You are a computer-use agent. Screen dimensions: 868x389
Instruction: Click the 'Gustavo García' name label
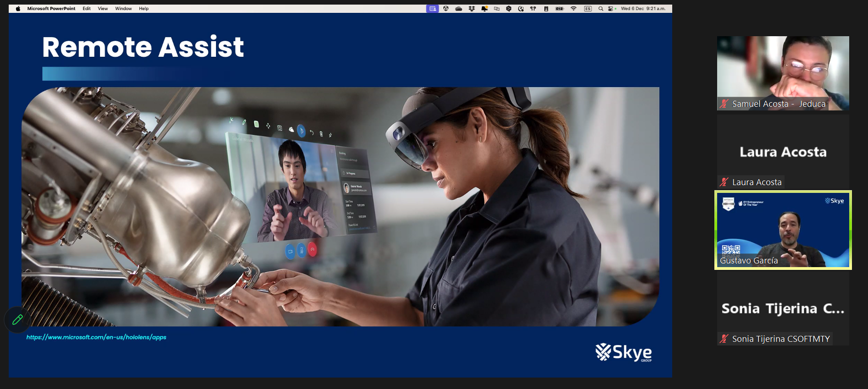749,261
